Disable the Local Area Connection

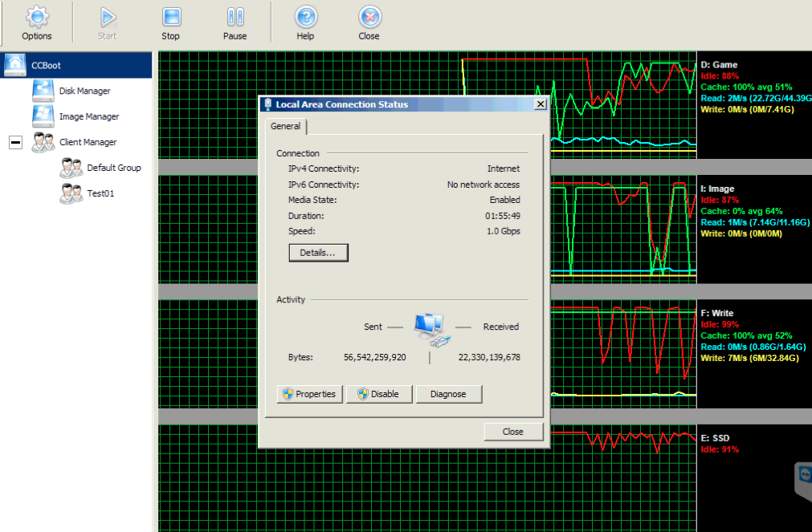(x=378, y=394)
